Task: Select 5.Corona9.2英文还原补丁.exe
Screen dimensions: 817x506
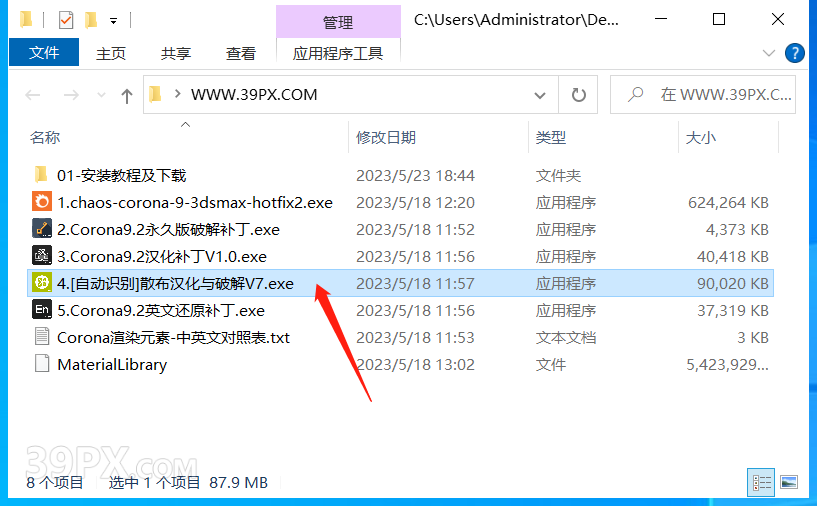Action: click(161, 311)
